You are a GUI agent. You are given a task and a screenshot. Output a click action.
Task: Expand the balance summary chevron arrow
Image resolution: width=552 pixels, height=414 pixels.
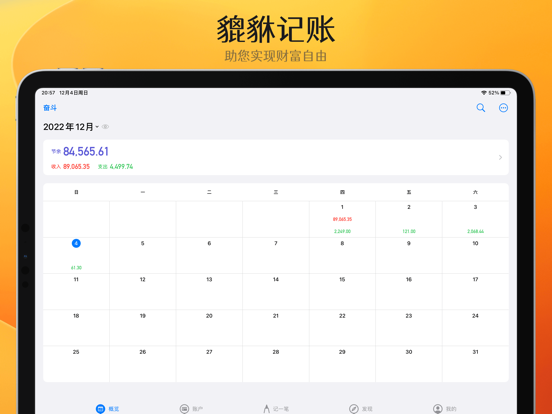500,157
